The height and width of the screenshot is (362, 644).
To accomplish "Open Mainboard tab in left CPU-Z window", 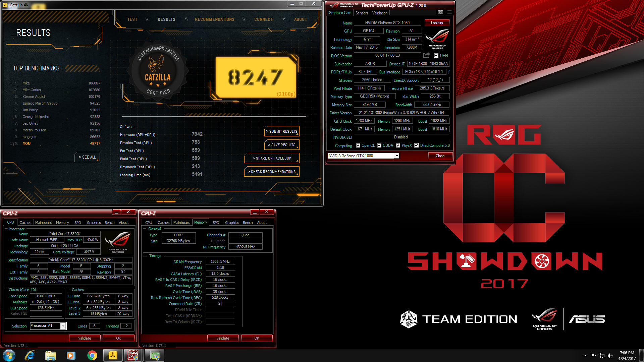I will pos(44,223).
